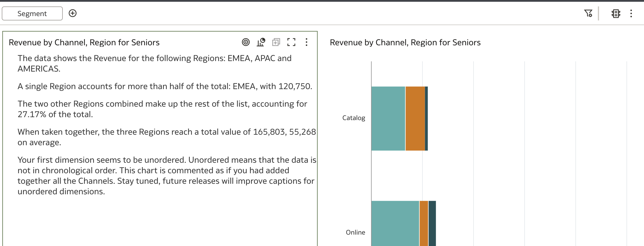
Task: Open the filter settings funnel icon
Action: point(588,13)
